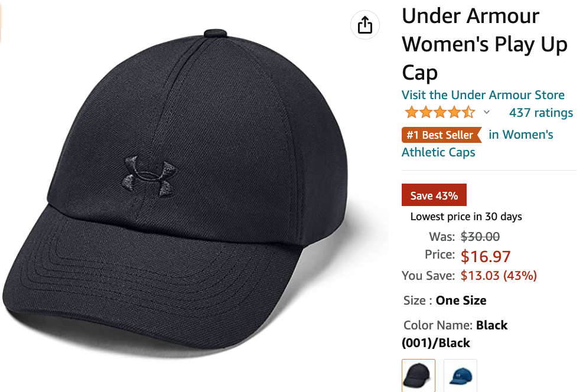Viewport: 586px width, 392px height.
Task: Click the Save 43% deal badge
Action: pos(434,195)
